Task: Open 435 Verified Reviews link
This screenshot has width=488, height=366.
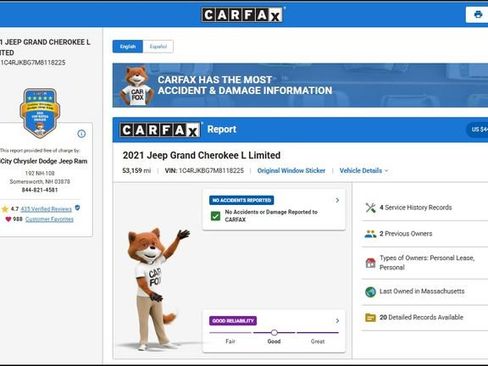Action: click(x=46, y=209)
